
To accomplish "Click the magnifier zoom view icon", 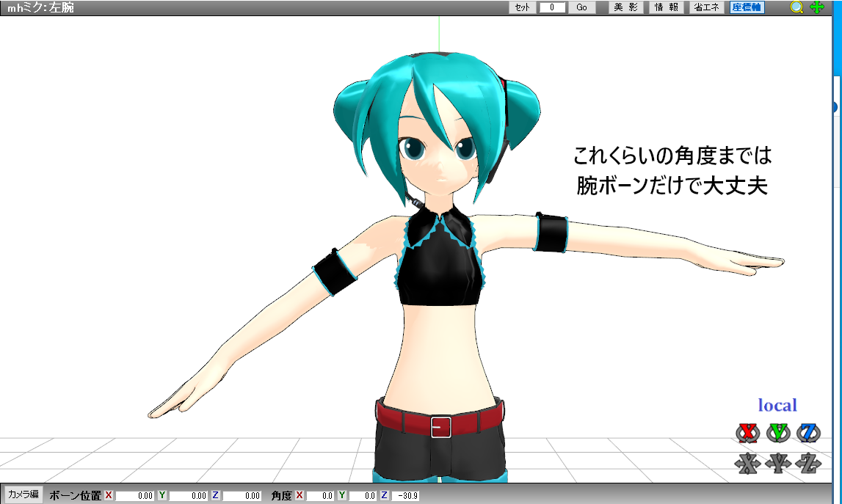I will [x=797, y=7].
